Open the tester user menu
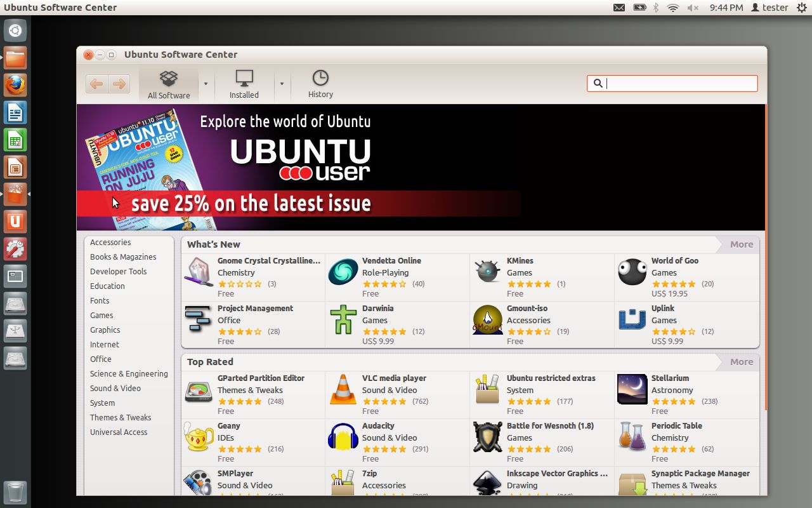 [769, 8]
